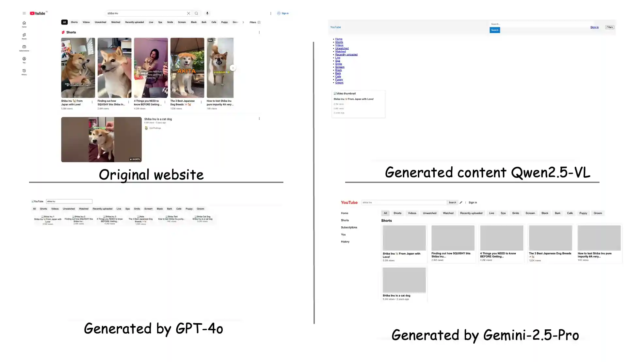Viewport: 644px width, 362px height.
Task: Open History icon in original YouTube sidebar
Action: click(24, 71)
